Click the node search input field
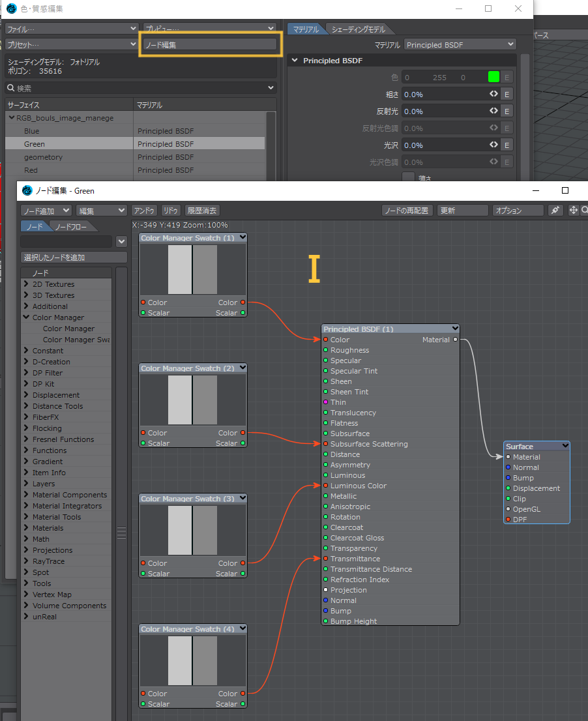The height and width of the screenshot is (721, 588). (66, 241)
